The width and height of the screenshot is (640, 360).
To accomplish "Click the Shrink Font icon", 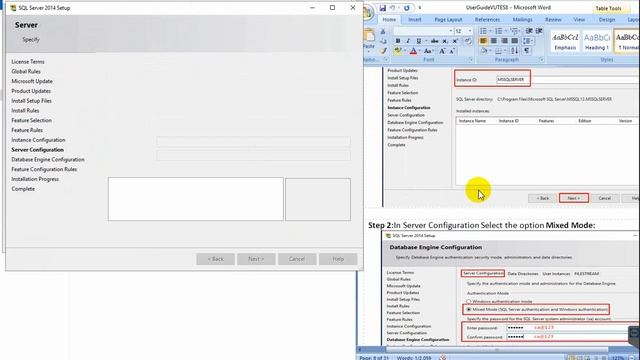I will click(x=452, y=51).
